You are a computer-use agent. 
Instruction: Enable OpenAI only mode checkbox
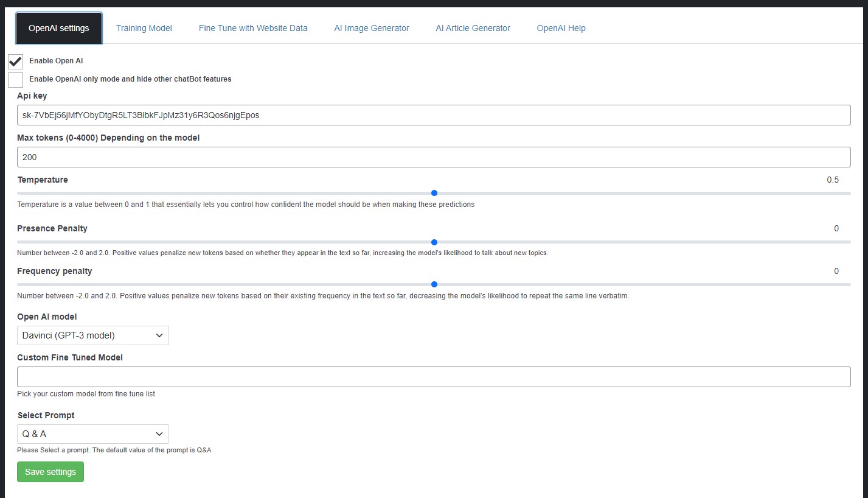click(16, 80)
